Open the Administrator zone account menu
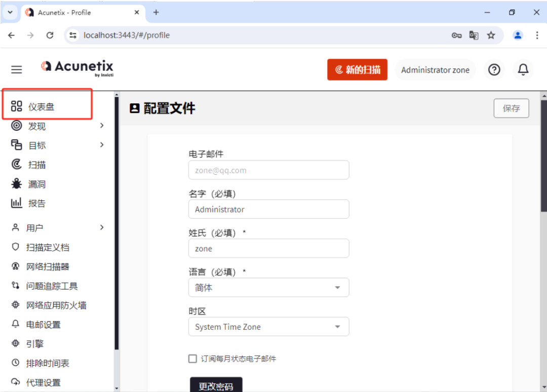 [435, 69]
